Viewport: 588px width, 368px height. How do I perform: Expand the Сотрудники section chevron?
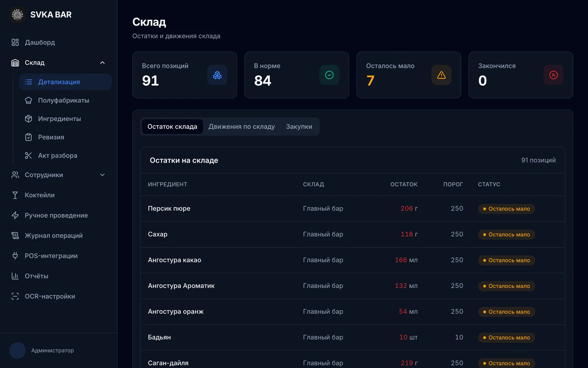[103, 175]
